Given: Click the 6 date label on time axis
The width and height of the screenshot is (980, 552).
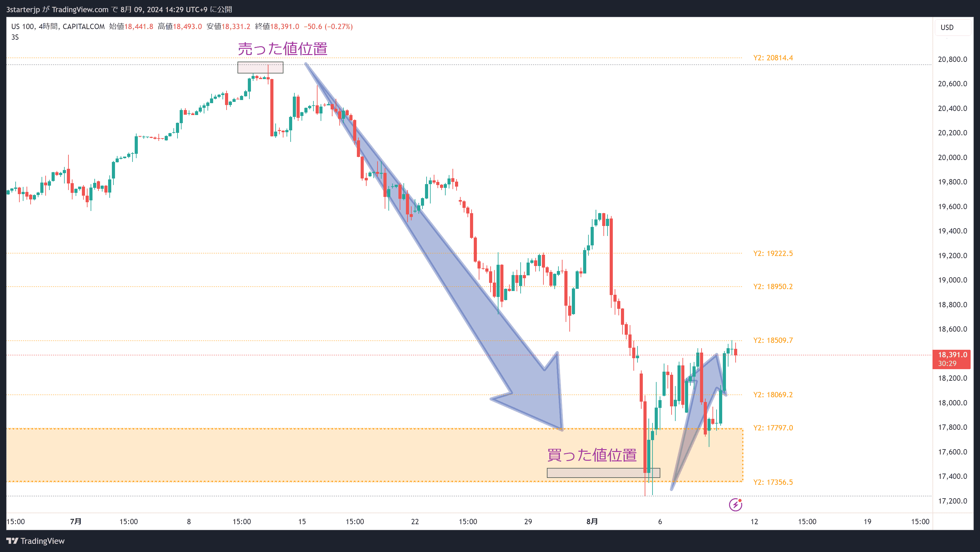Looking at the screenshot, I should point(660,522).
